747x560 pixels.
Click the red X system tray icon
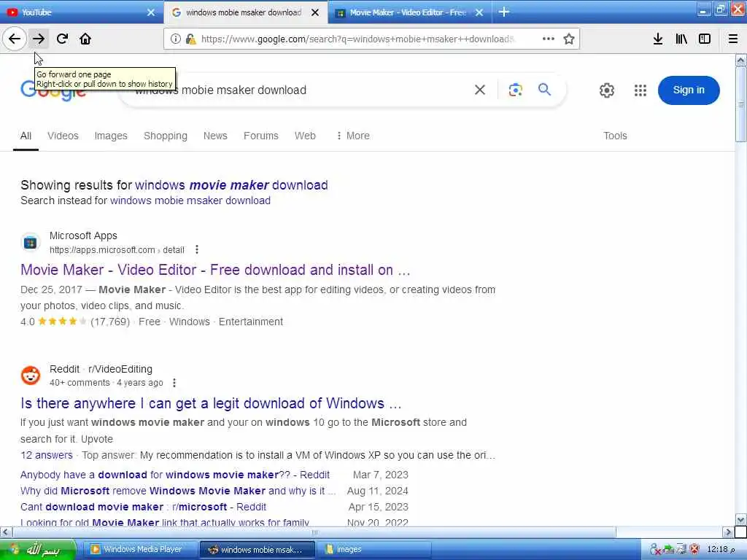tap(694, 550)
